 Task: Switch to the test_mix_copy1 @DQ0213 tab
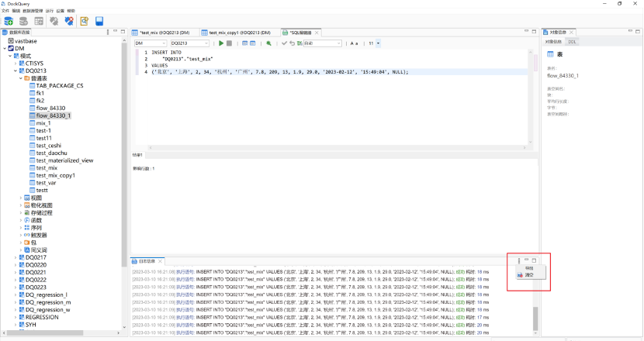point(240,33)
